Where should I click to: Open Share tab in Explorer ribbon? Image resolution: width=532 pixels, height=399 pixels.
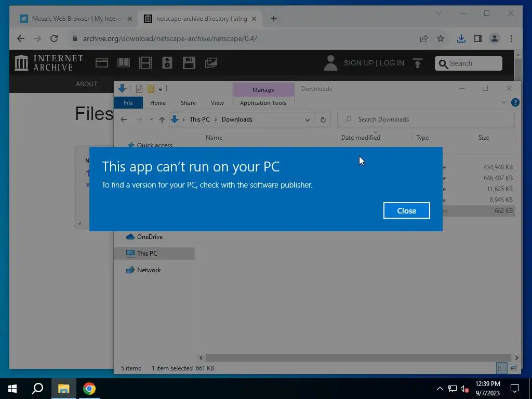coord(188,103)
